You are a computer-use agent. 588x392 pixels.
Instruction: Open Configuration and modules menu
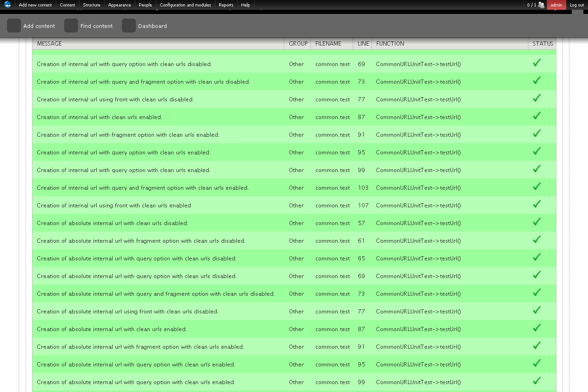(x=185, y=5)
